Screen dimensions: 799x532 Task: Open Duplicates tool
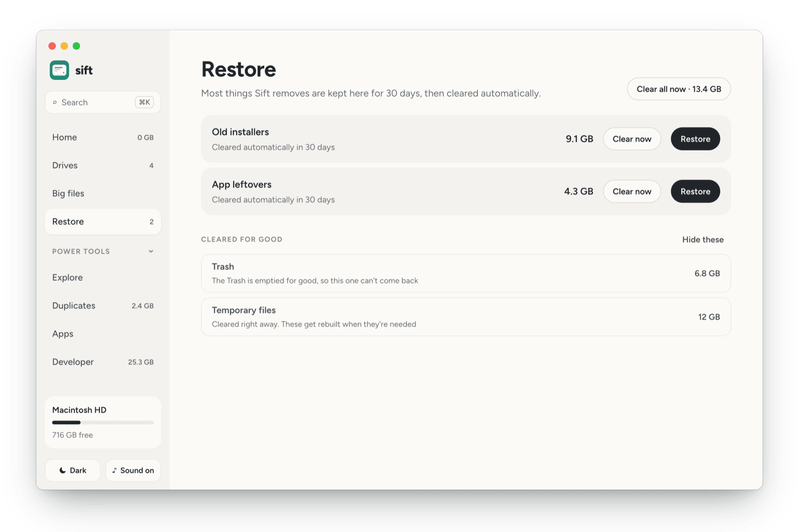(103, 305)
